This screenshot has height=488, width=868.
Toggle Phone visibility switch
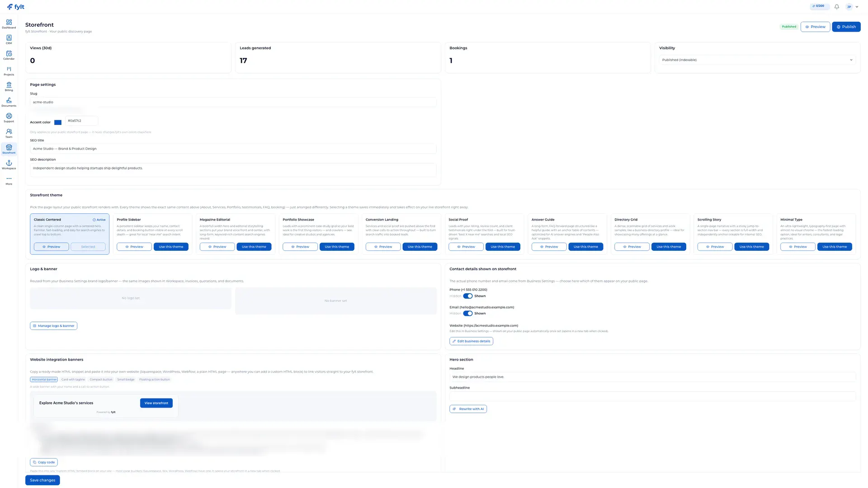[467, 296]
